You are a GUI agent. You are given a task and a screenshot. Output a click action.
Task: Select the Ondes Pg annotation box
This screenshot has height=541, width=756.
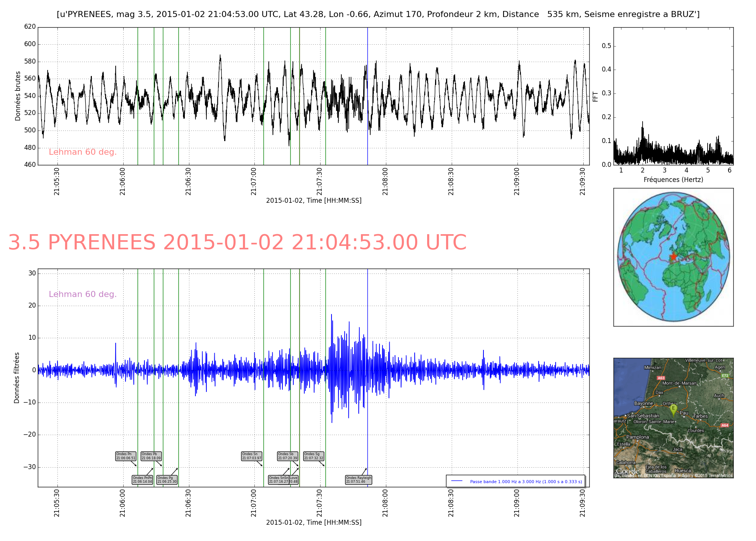click(x=167, y=480)
